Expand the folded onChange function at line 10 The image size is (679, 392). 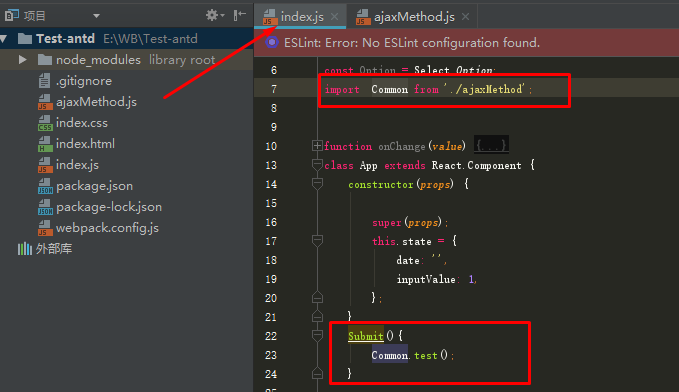[x=317, y=146]
